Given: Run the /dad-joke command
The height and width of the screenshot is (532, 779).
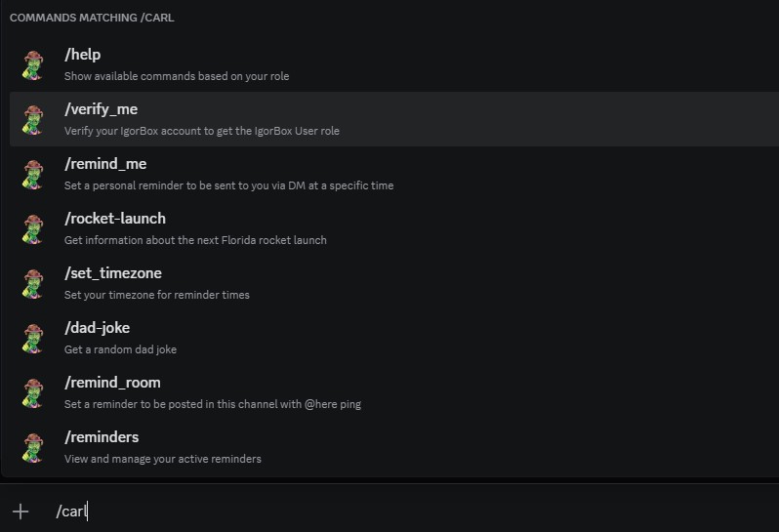Looking at the screenshot, I should pos(97,328).
